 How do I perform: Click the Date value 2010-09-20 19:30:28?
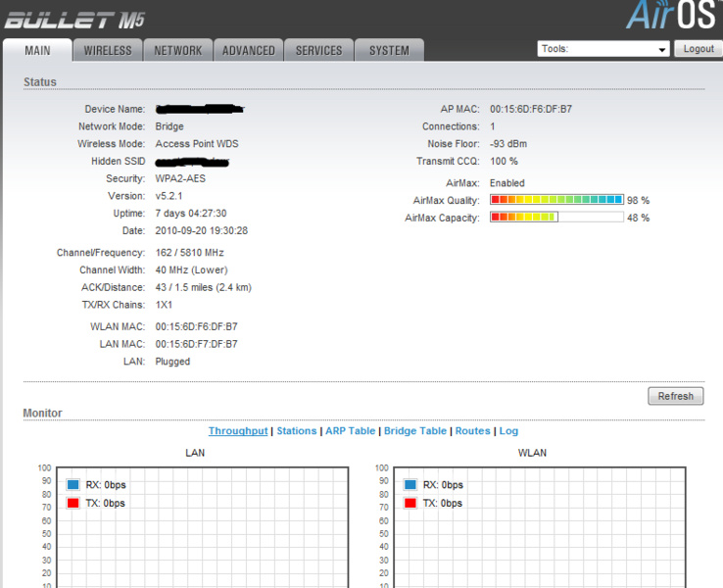pos(202,230)
